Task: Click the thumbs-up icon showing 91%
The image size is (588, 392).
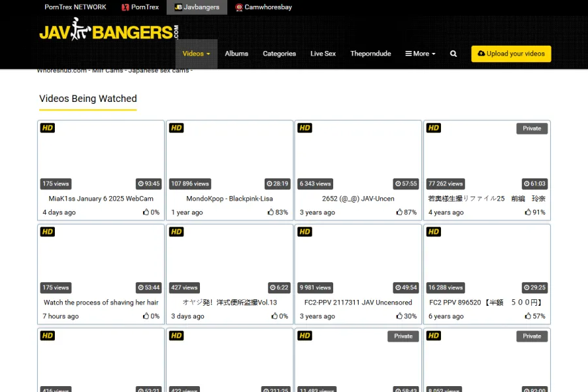Action: [529, 212]
